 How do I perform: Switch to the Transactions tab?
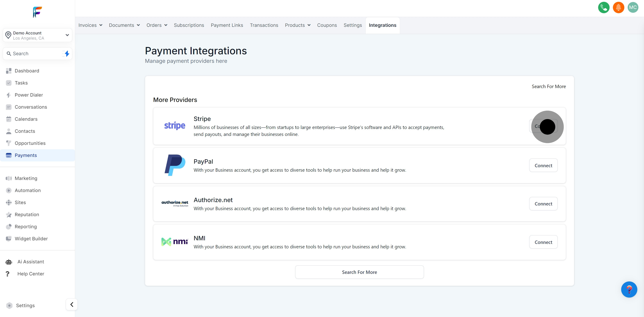pos(264,25)
